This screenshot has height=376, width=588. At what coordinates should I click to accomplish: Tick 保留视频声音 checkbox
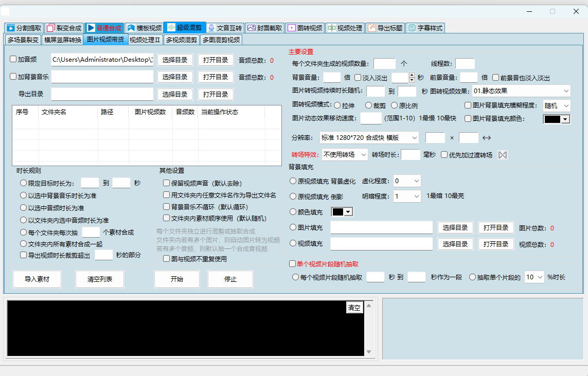point(166,183)
